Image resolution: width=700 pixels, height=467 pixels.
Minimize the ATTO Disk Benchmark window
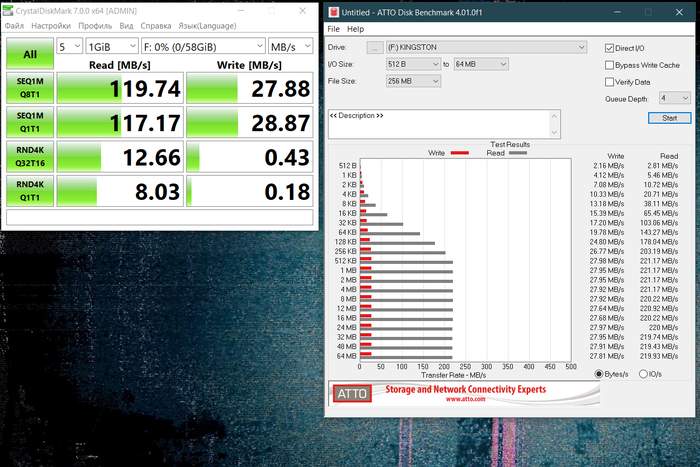617,13
